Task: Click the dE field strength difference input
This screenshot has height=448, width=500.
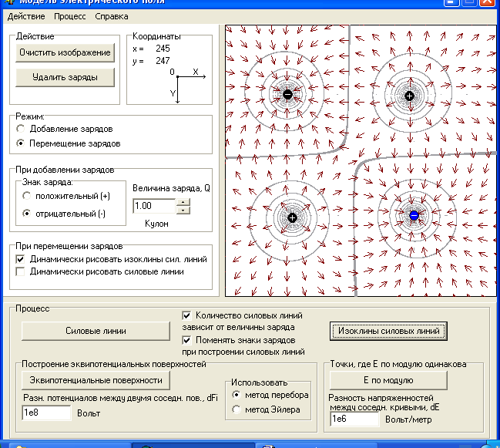Action: point(354,419)
